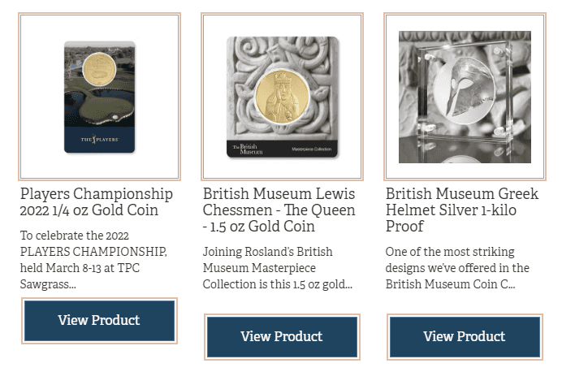Click the Masterpiece Collection label on the card
Viewport: 588px width, 385px height.
(311, 149)
